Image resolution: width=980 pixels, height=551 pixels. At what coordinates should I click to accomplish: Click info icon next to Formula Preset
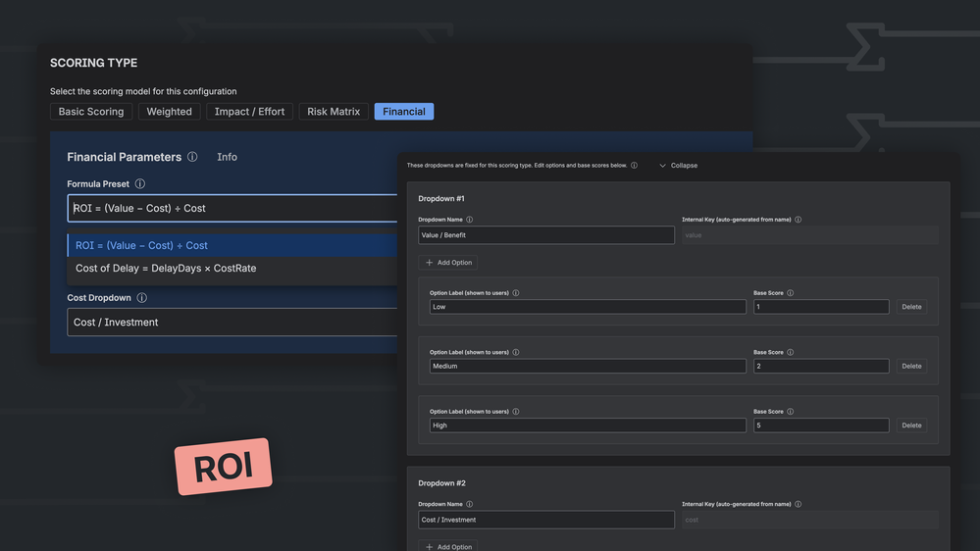coord(140,183)
